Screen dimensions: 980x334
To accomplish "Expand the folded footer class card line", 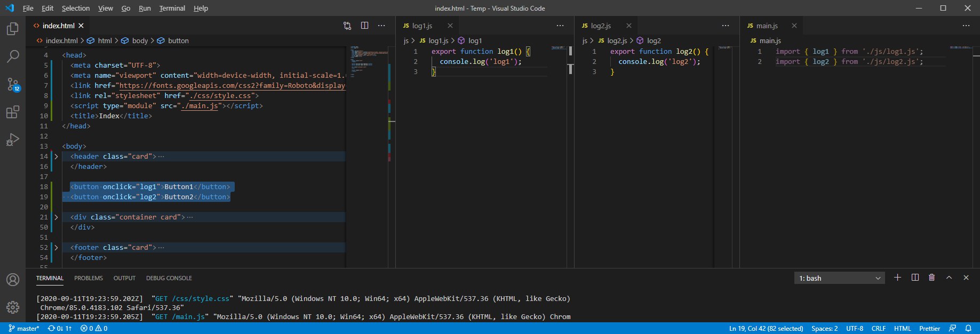I will coord(56,248).
